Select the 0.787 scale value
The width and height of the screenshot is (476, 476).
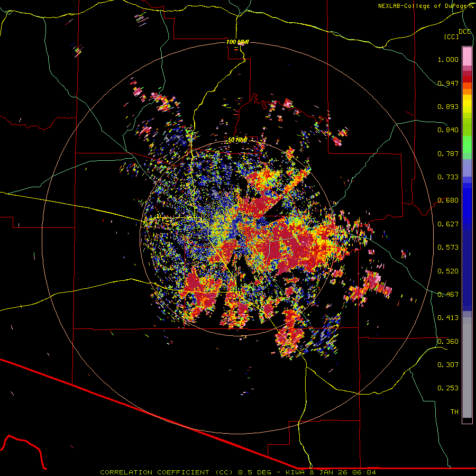coord(448,153)
